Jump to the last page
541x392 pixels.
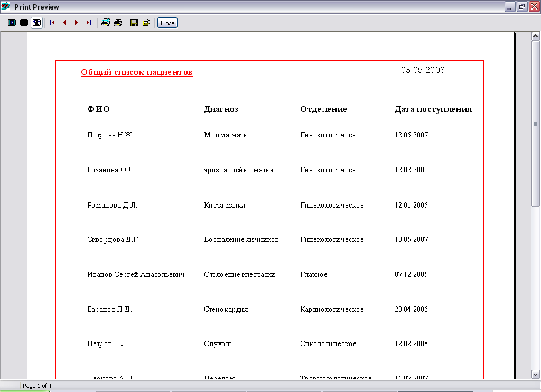point(89,23)
